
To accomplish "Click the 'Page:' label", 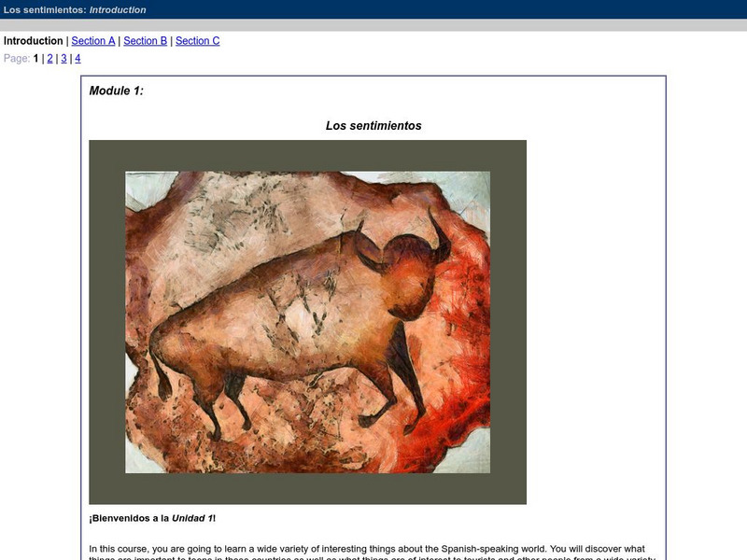I will coord(17,59).
